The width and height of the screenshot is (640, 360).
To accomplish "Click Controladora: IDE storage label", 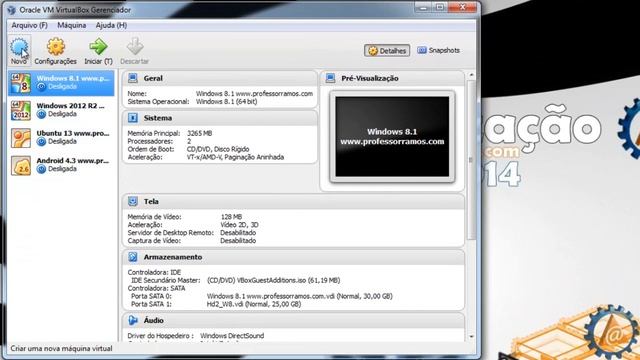I will (154, 273).
